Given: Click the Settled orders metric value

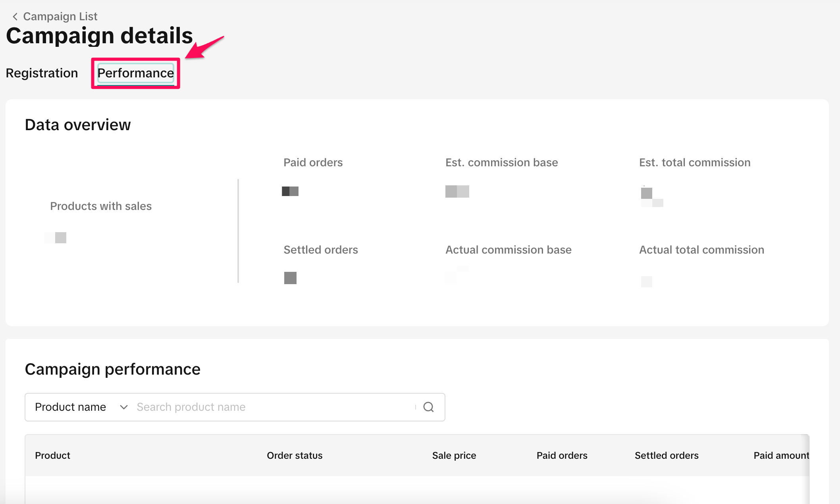Looking at the screenshot, I should coord(290,278).
